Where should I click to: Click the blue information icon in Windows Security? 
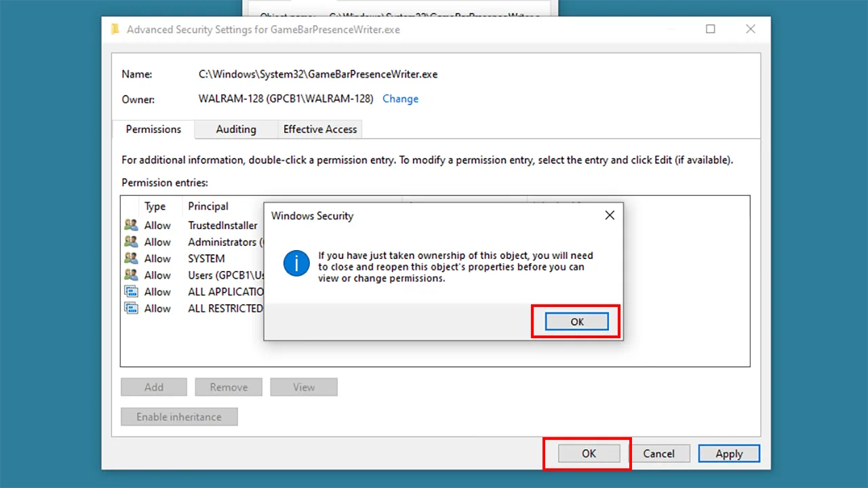click(296, 263)
